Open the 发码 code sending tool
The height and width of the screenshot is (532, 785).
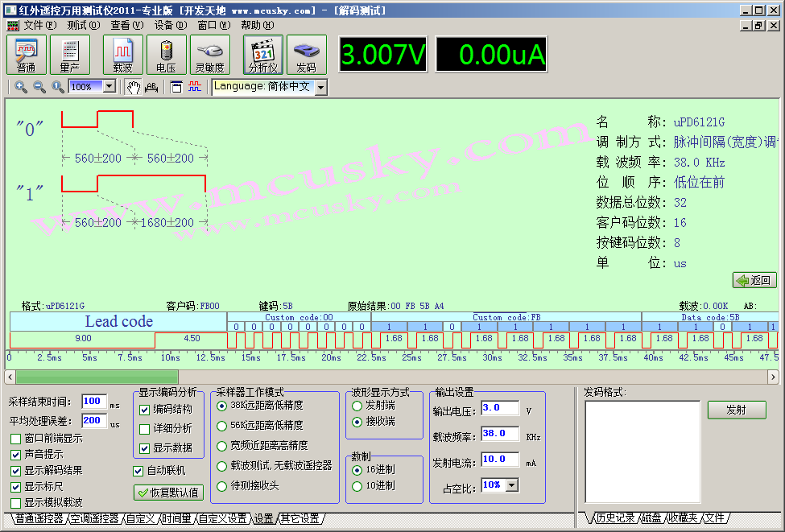306,55
